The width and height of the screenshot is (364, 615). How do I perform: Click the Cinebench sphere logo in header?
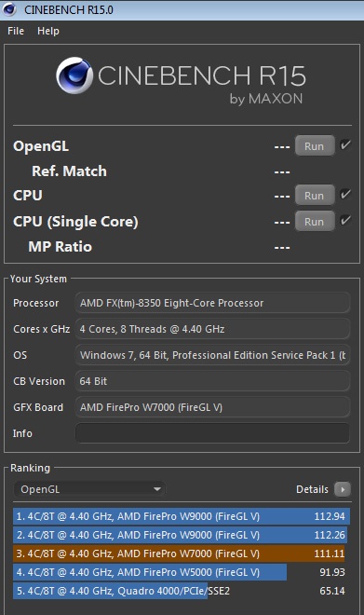(x=74, y=75)
